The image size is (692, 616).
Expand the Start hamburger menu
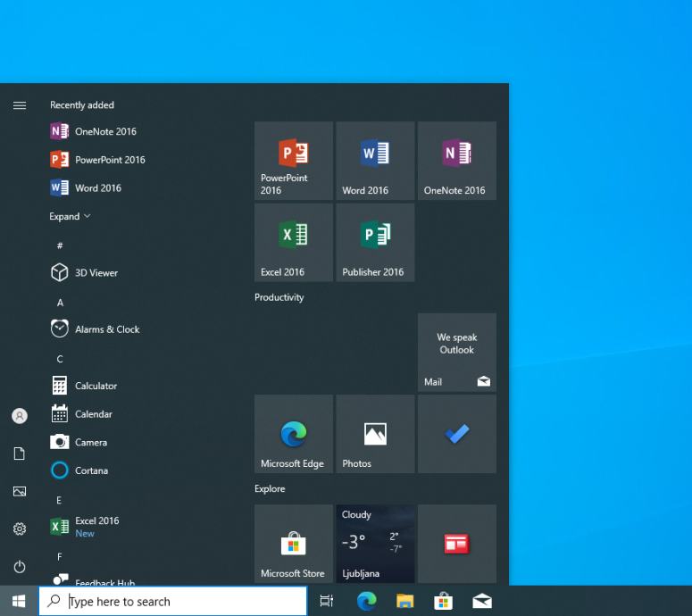pyautogui.click(x=20, y=105)
